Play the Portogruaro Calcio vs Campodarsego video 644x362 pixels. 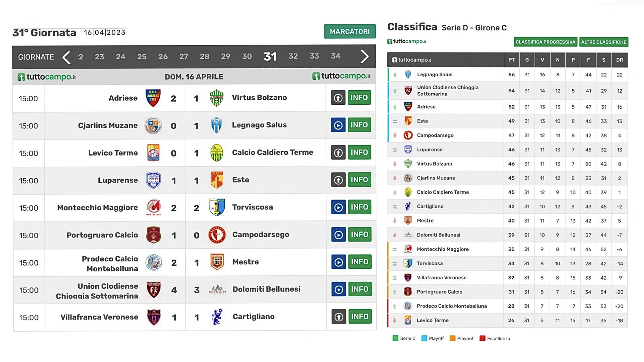tap(338, 235)
